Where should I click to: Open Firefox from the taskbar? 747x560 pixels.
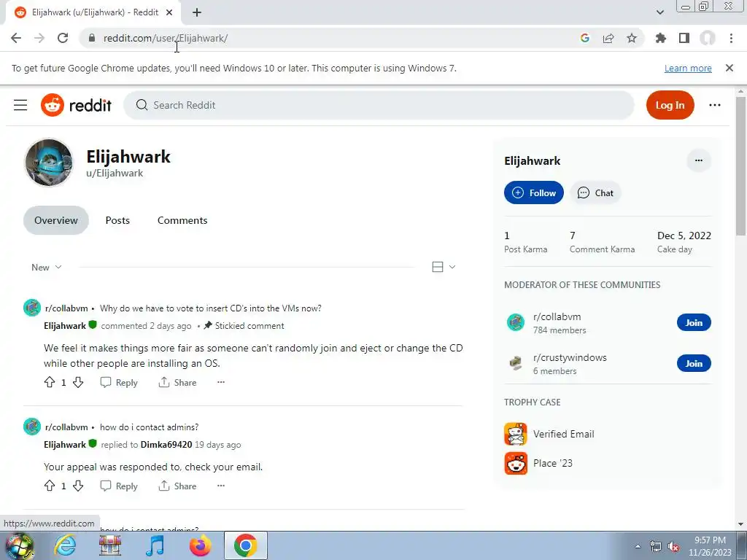pyautogui.click(x=200, y=545)
